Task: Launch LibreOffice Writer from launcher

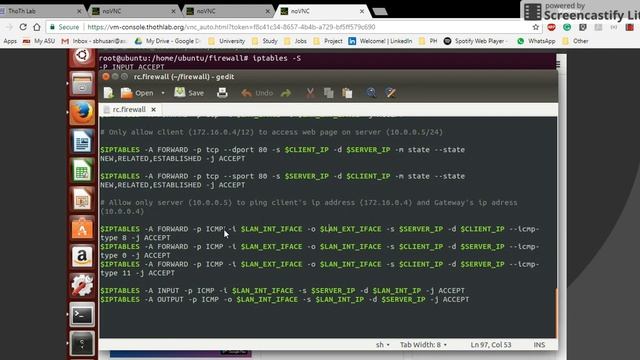Action: click(82, 141)
